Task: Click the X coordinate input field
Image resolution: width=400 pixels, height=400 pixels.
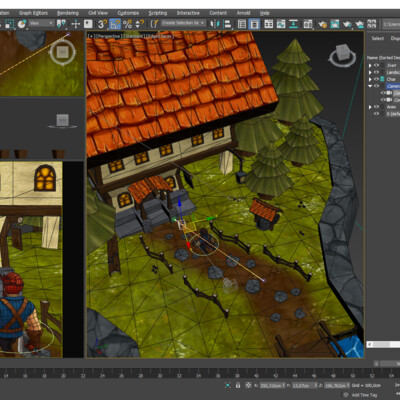Action: pos(273,385)
